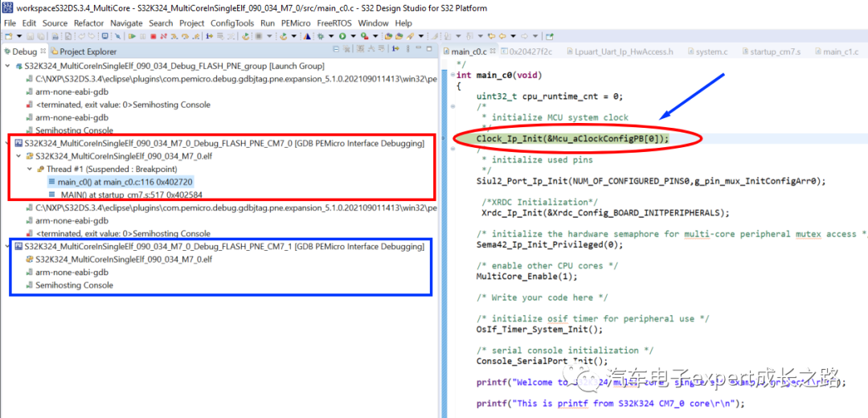This screenshot has height=418, width=868.
Task: Click the Back navigation arrow icon
Action: pyautogui.click(x=502, y=36)
